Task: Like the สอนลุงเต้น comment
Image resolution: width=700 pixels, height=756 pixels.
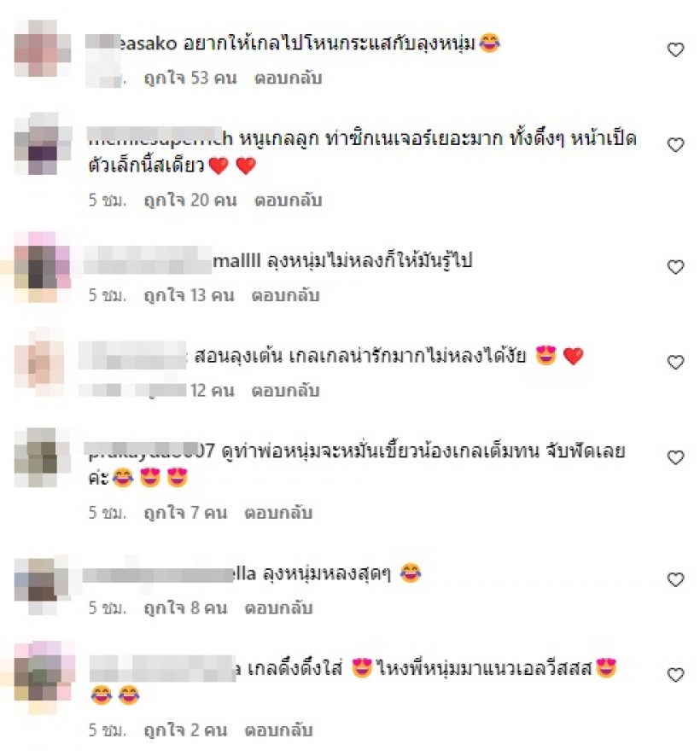Action: (675, 362)
